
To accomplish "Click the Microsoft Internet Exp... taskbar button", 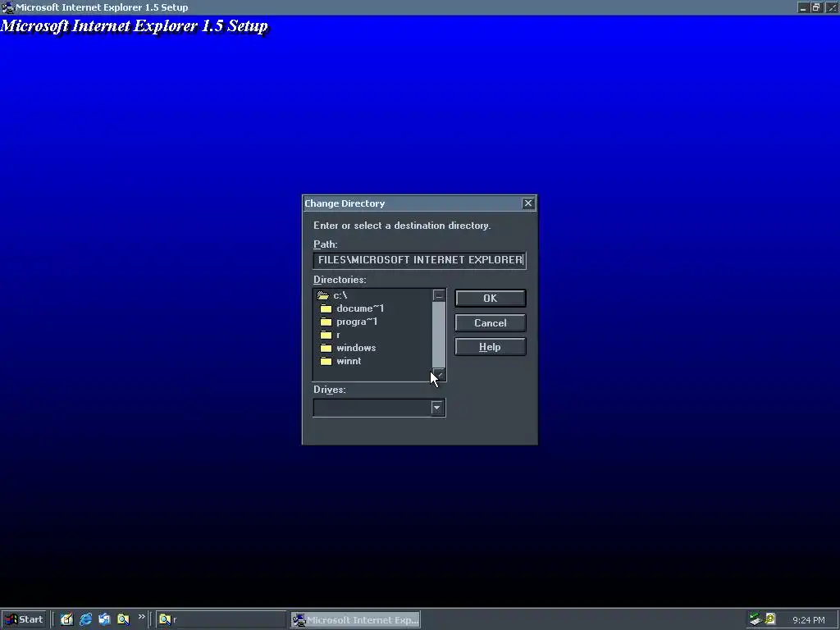I will tap(356, 620).
